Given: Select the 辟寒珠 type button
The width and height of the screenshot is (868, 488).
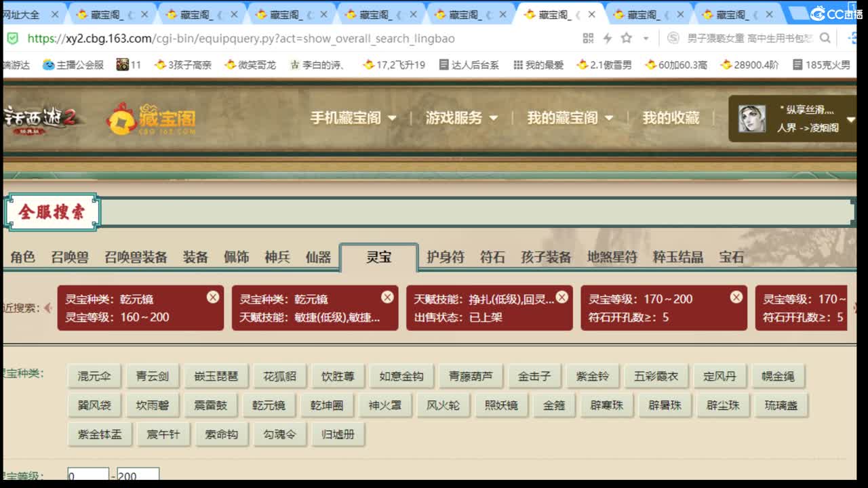Looking at the screenshot, I should [x=607, y=405].
